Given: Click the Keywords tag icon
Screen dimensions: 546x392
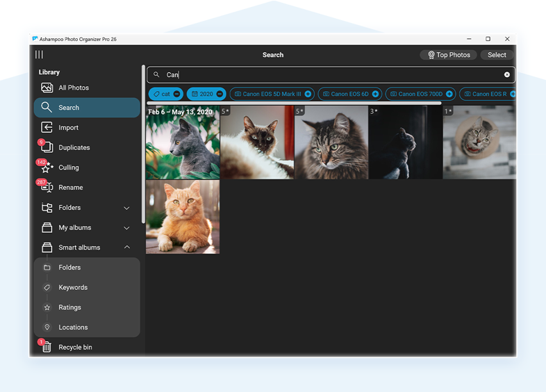Looking at the screenshot, I should tap(47, 287).
